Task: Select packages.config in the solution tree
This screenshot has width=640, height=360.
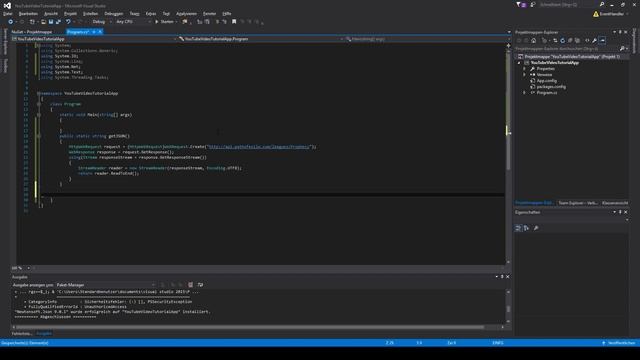Action: click(551, 87)
